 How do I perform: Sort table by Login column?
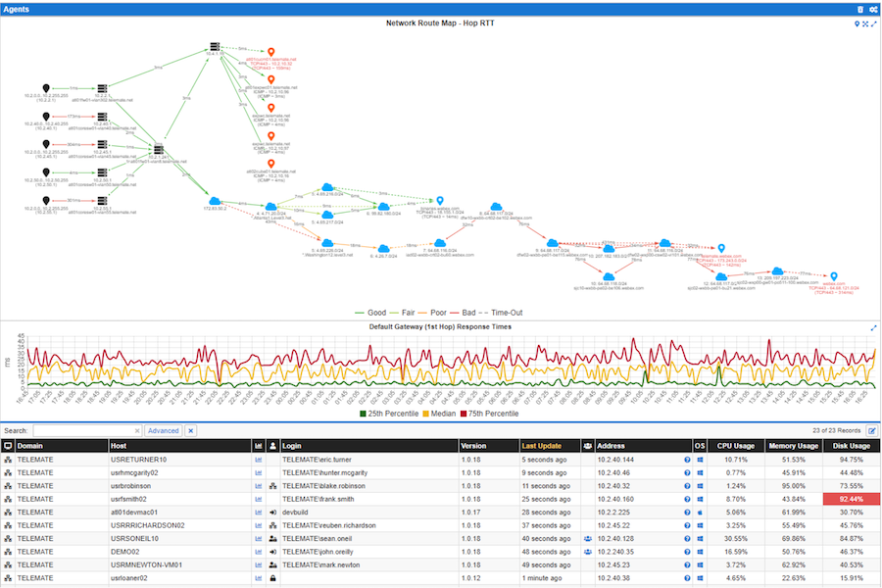(x=369, y=446)
